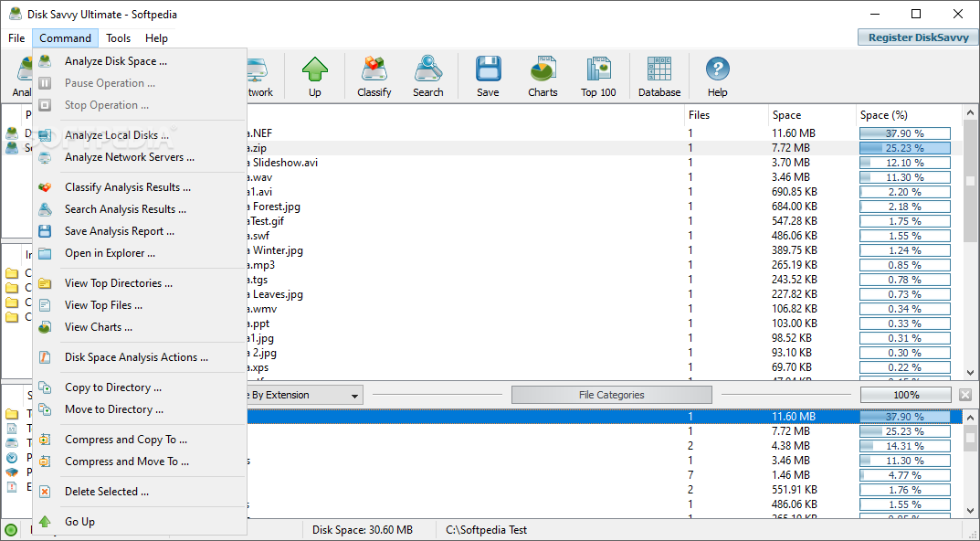Select View Charts menu entry
The image size is (980, 541).
(x=140, y=326)
